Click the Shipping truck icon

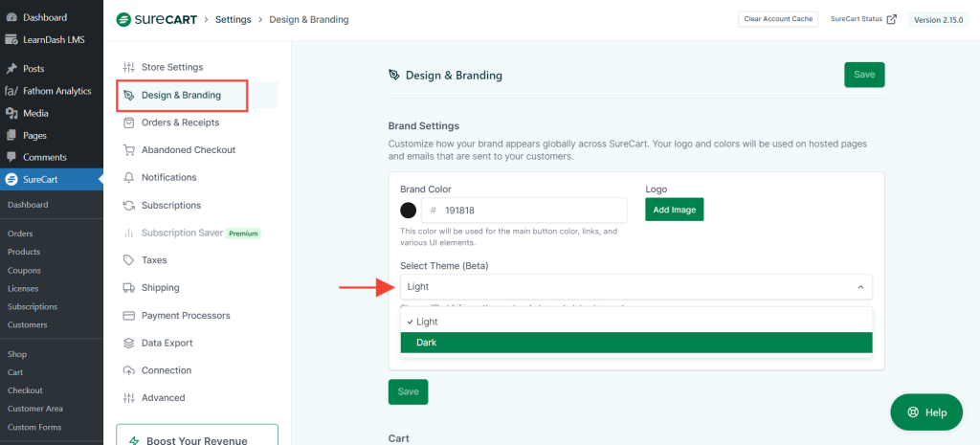tap(129, 288)
